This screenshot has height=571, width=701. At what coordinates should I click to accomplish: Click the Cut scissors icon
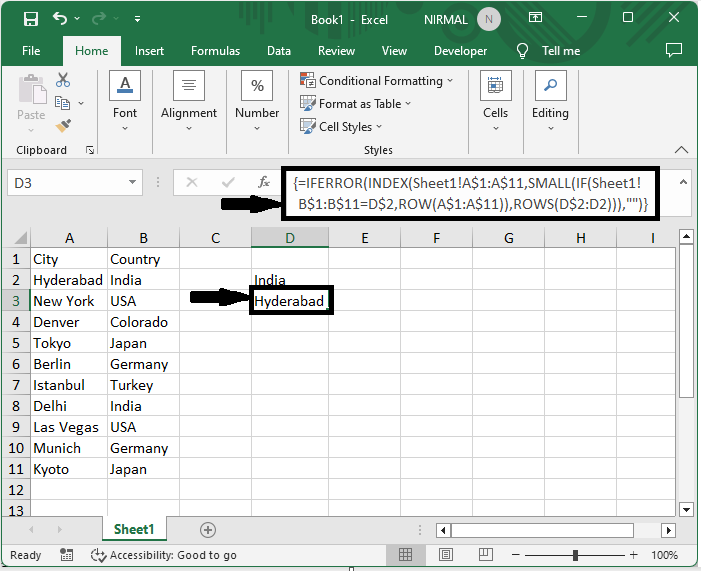click(63, 80)
